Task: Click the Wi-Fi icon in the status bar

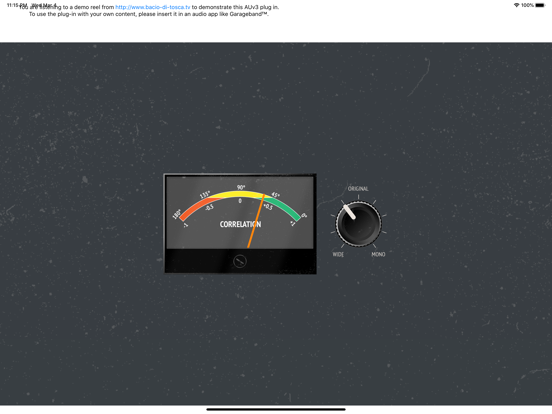Action: point(516,5)
